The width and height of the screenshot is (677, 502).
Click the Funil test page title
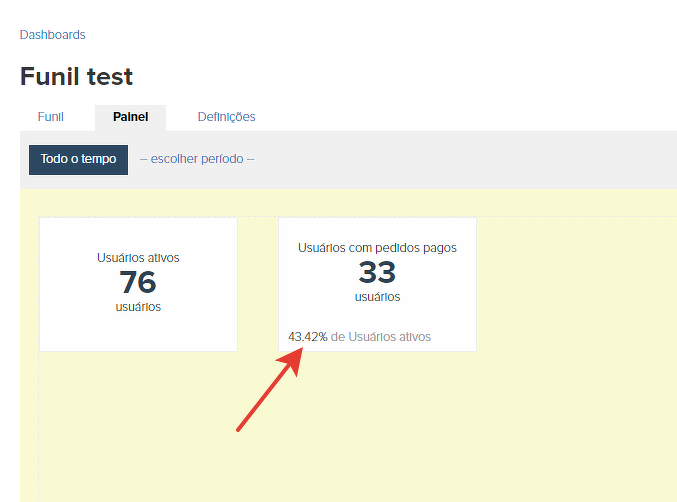click(76, 77)
